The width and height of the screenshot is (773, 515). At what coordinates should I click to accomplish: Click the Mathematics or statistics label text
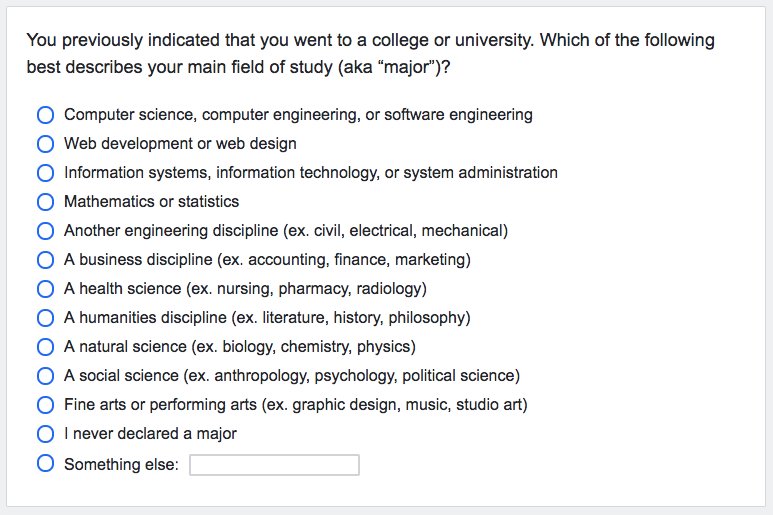point(151,202)
